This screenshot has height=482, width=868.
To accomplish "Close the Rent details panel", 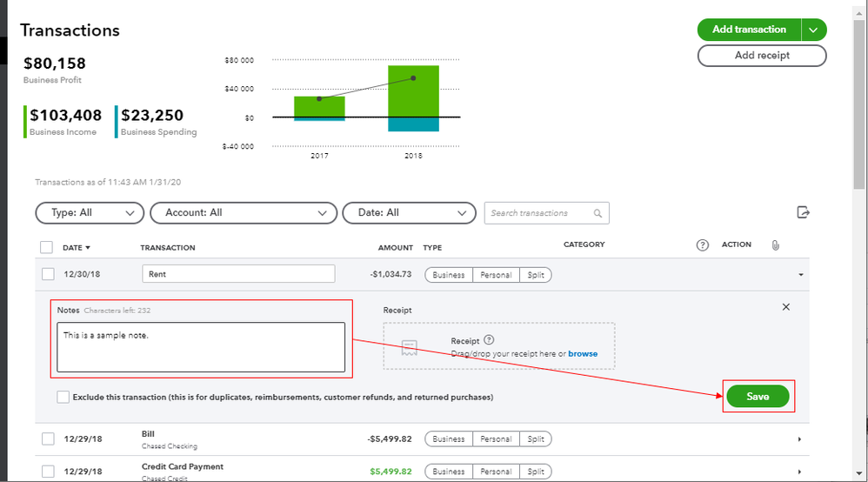I will tap(786, 307).
